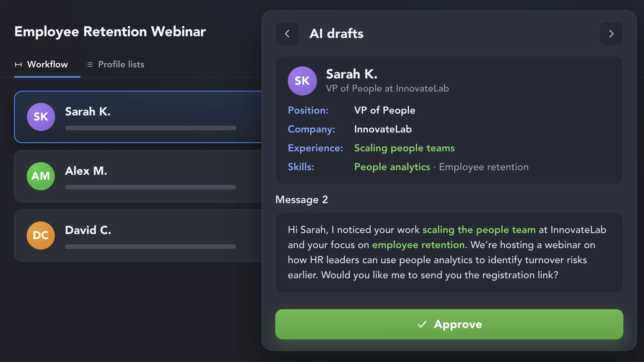644x362 pixels.
Task: Select the Sarah K. workflow card
Action: click(x=138, y=117)
